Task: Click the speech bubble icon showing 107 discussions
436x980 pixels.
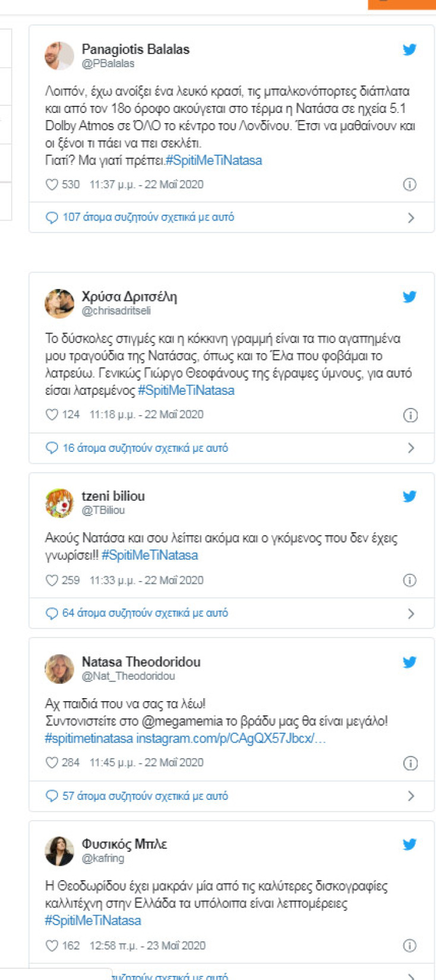Action: coord(52,218)
